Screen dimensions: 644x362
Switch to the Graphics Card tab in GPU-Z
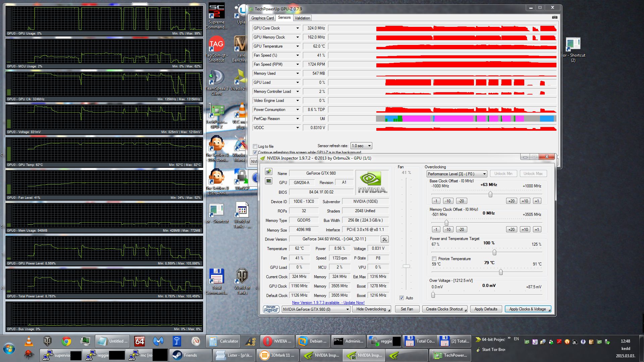click(x=262, y=18)
